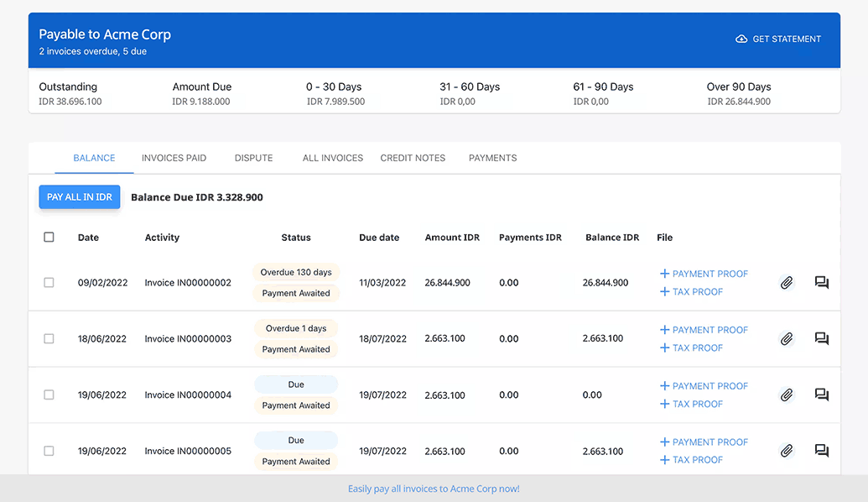Add payment proof for Invoice IN00000003
This screenshot has width=868, height=502.
704,330
